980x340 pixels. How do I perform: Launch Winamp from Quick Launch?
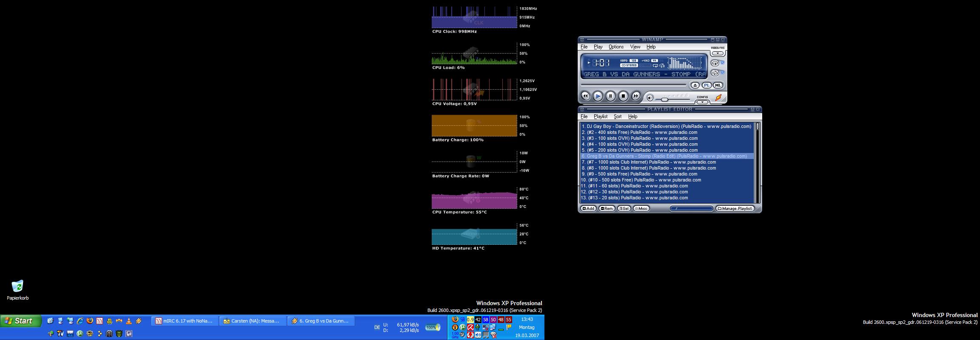point(139,321)
